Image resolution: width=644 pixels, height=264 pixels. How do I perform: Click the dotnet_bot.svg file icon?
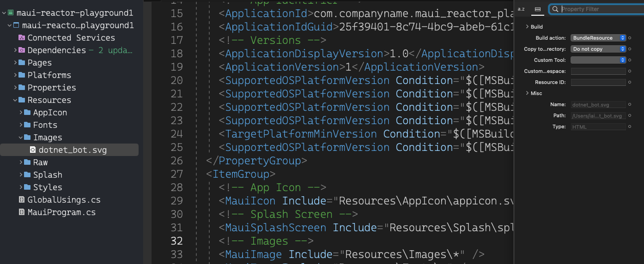[33, 150]
